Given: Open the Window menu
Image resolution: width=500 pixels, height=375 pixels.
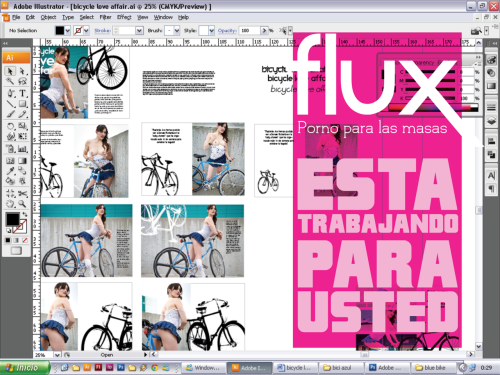Looking at the screenshot, I should (x=163, y=17).
